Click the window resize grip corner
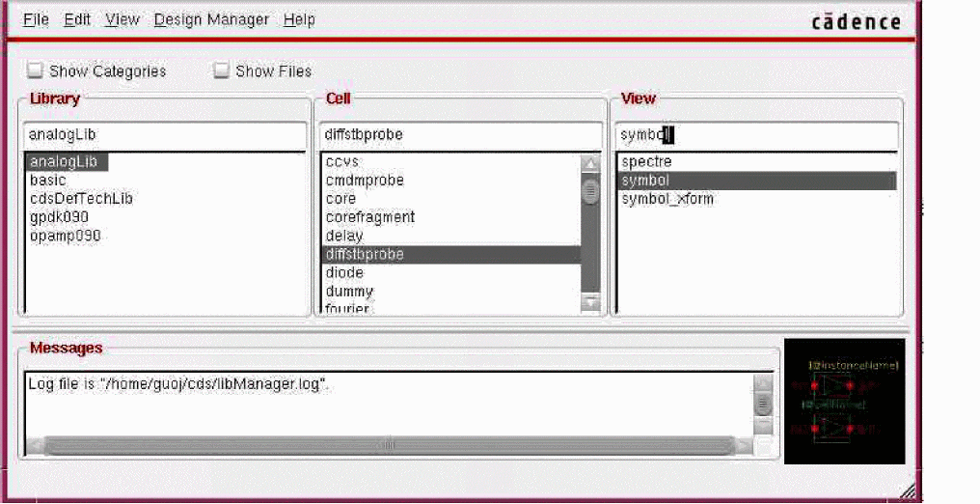Viewport: 980px width, 504px height. point(908,490)
